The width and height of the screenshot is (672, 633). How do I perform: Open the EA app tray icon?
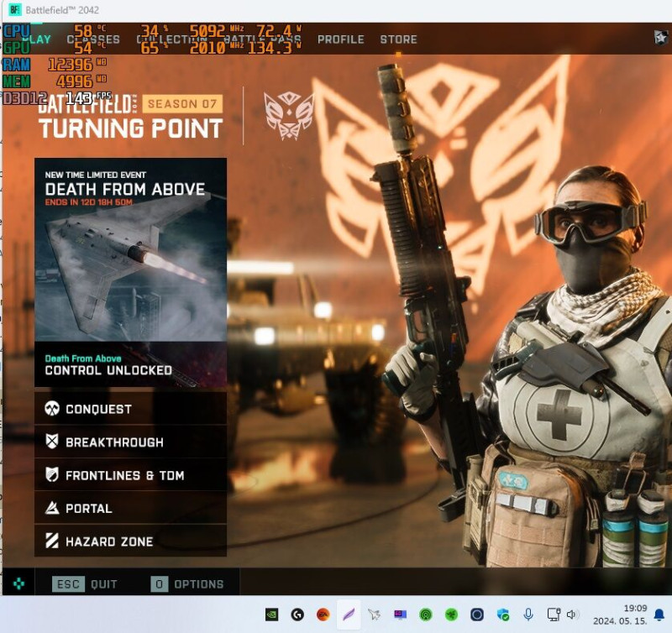point(323,615)
